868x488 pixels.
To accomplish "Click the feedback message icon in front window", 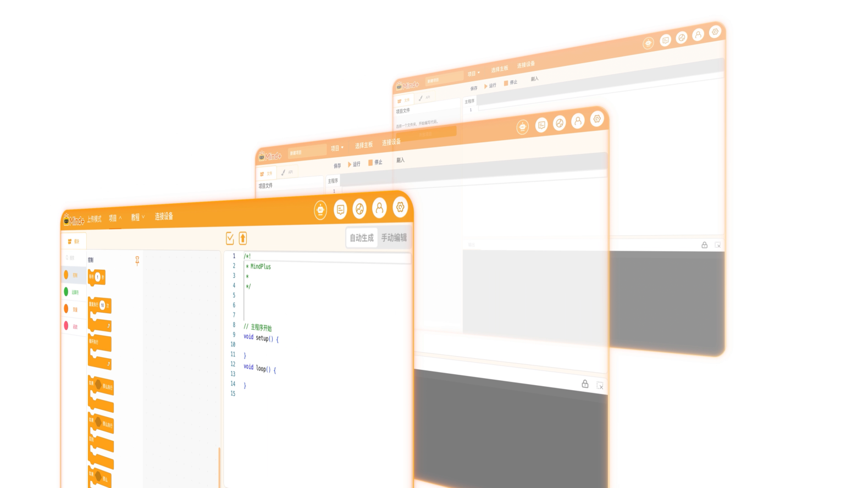I will pos(340,209).
